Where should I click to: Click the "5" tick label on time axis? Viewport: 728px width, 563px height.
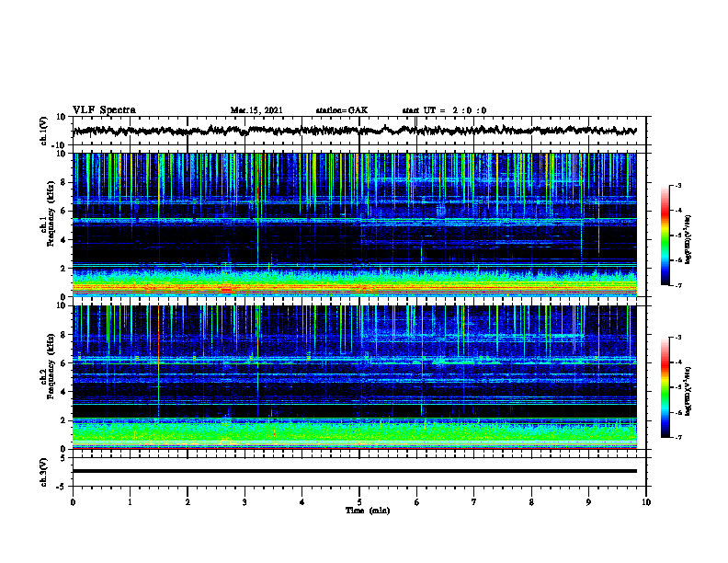(359, 502)
